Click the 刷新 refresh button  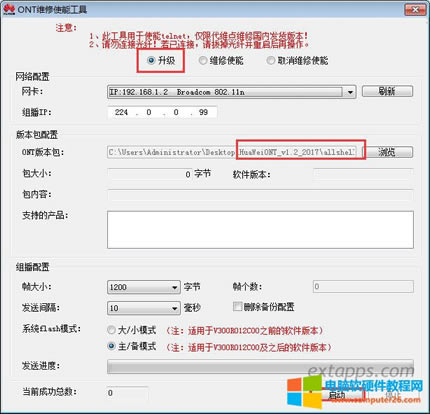[387, 91]
